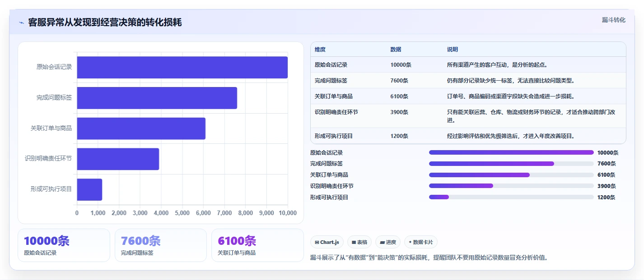Click the 关联订单与商品 cell in the table
Viewport: 644px width, 280px height.
click(334, 96)
